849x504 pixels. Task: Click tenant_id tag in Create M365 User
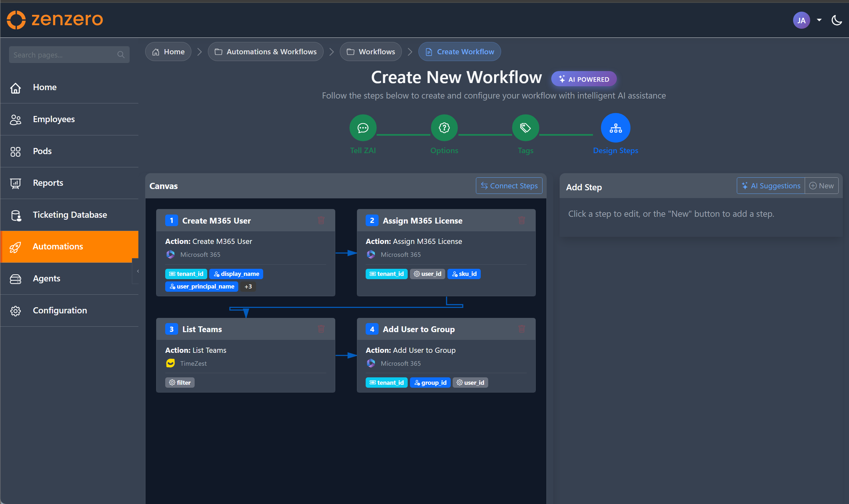[186, 274]
